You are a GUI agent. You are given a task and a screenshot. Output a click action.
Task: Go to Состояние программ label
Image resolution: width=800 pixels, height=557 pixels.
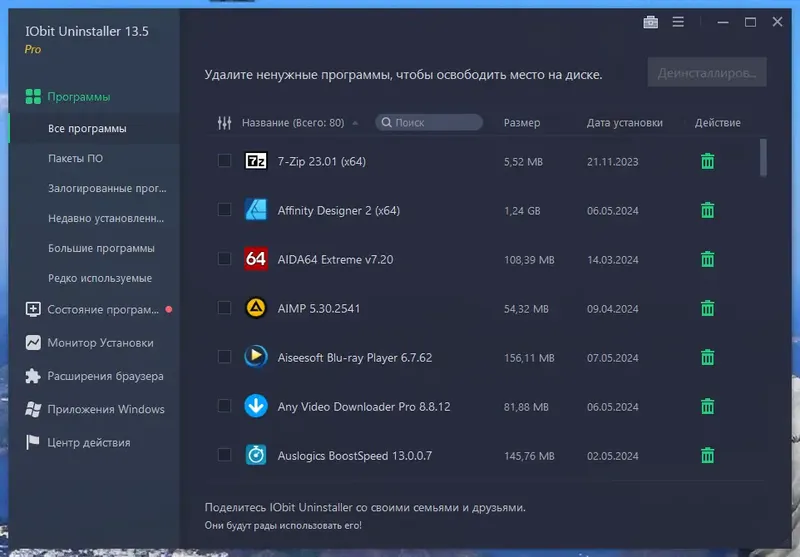tap(103, 310)
